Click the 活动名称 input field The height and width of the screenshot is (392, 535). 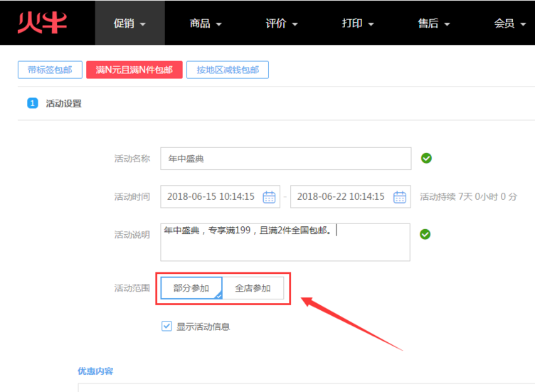[x=286, y=159]
